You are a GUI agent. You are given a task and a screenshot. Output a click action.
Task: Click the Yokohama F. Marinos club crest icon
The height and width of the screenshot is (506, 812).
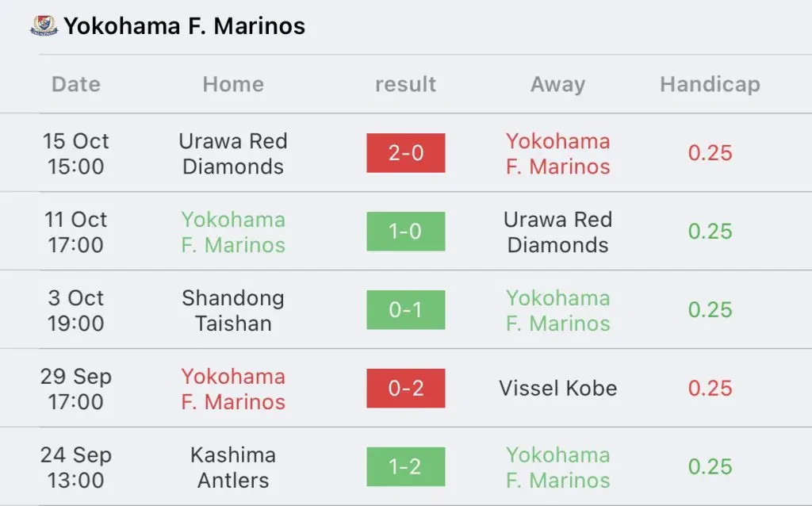point(44,25)
